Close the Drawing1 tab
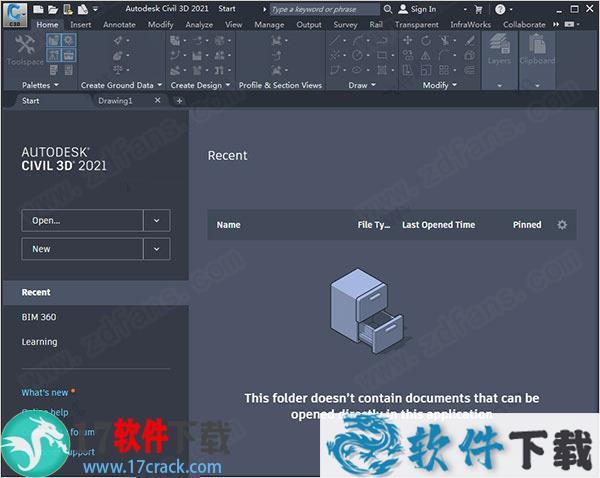 tap(158, 101)
